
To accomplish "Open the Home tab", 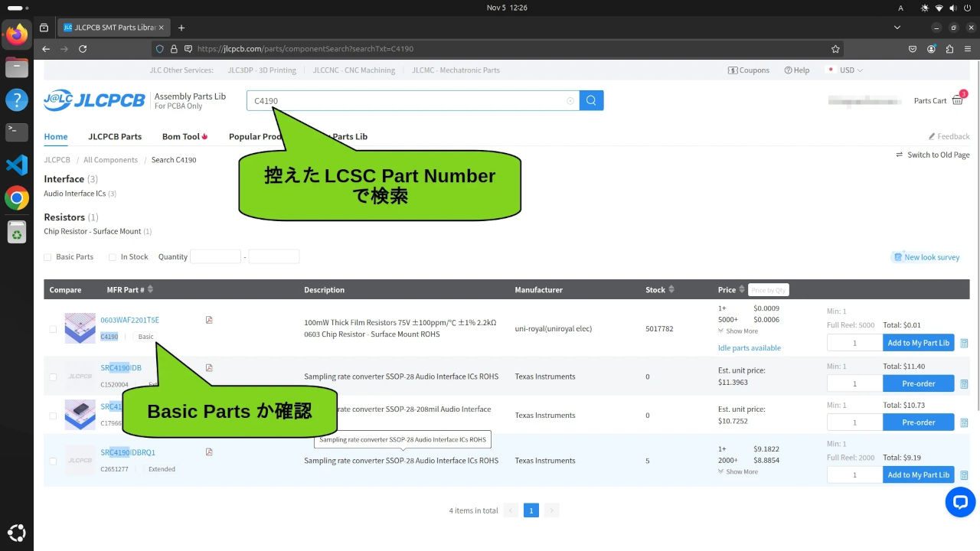I will pos(56,136).
